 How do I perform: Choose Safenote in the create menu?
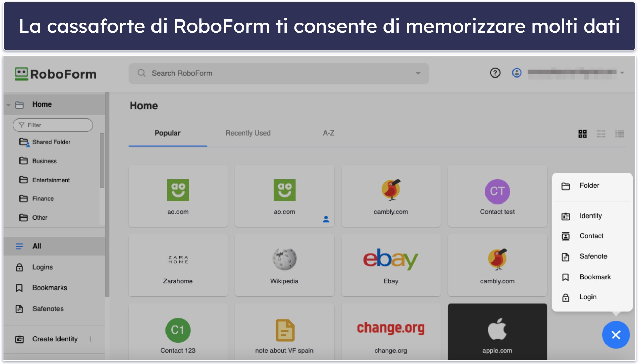pos(592,256)
